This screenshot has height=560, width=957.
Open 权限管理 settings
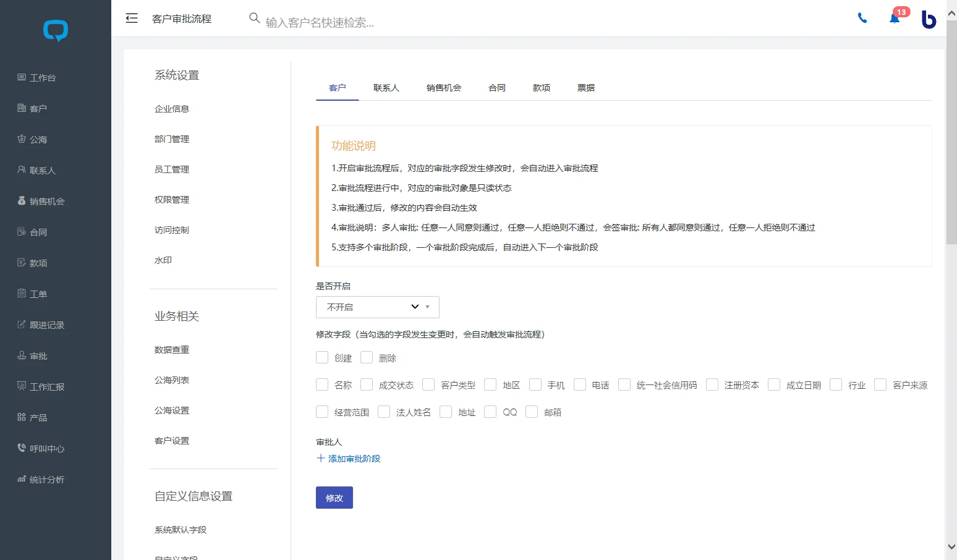click(x=172, y=199)
